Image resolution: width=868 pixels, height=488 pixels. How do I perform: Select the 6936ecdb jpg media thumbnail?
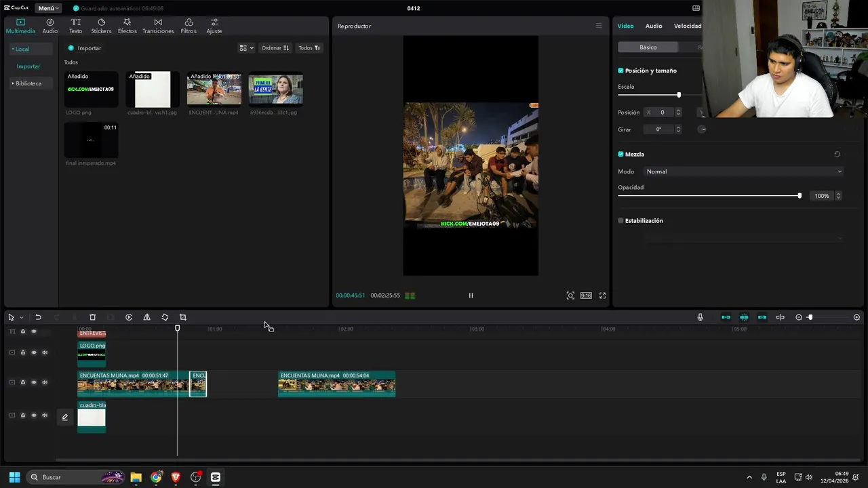pyautogui.click(x=275, y=89)
